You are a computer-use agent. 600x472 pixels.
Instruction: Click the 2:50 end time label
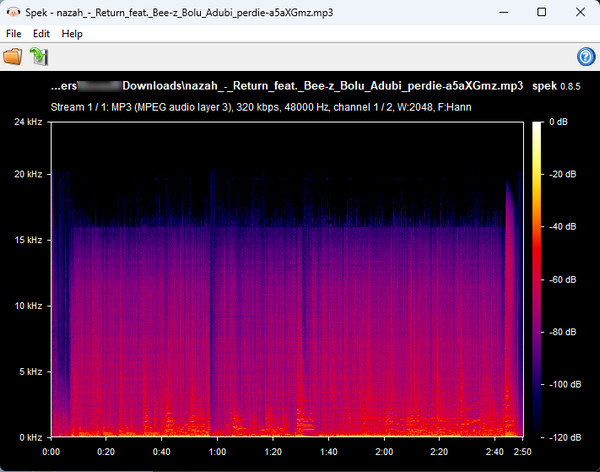click(522, 452)
